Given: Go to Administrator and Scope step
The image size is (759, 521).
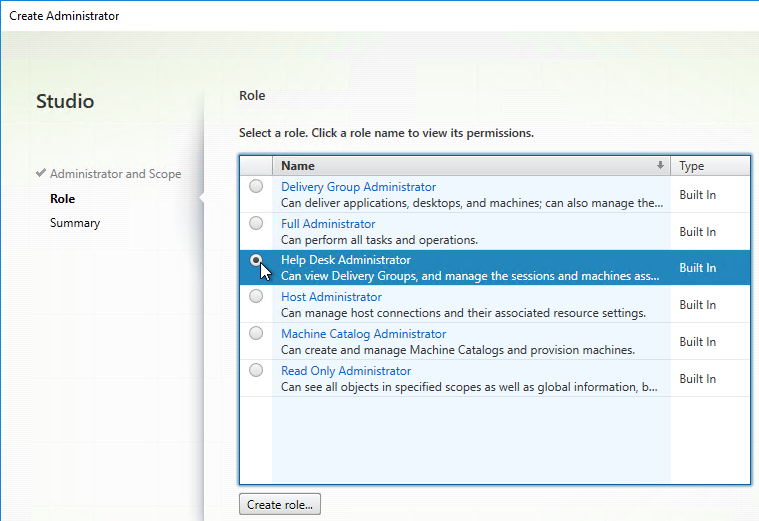Looking at the screenshot, I should tap(115, 174).
